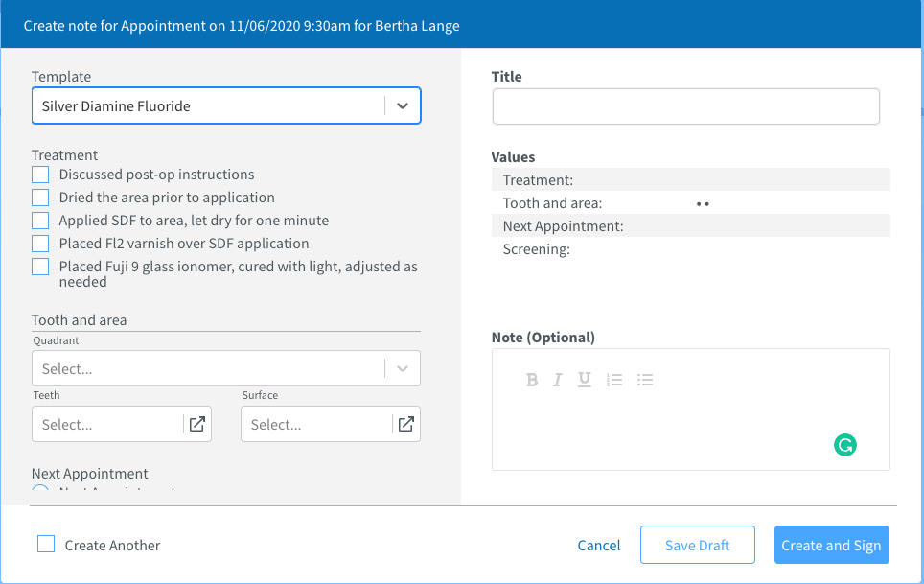The image size is (924, 584).
Task: Click the 'Screening:' row in Values
Action: [691, 248]
